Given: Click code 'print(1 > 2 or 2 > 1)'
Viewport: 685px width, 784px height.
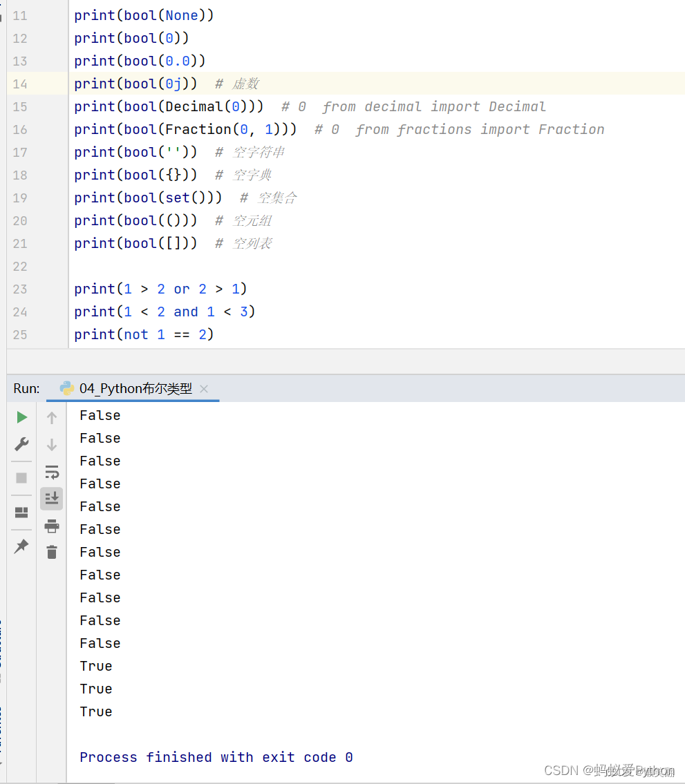Looking at the screenshot, I should click(160, 289).
